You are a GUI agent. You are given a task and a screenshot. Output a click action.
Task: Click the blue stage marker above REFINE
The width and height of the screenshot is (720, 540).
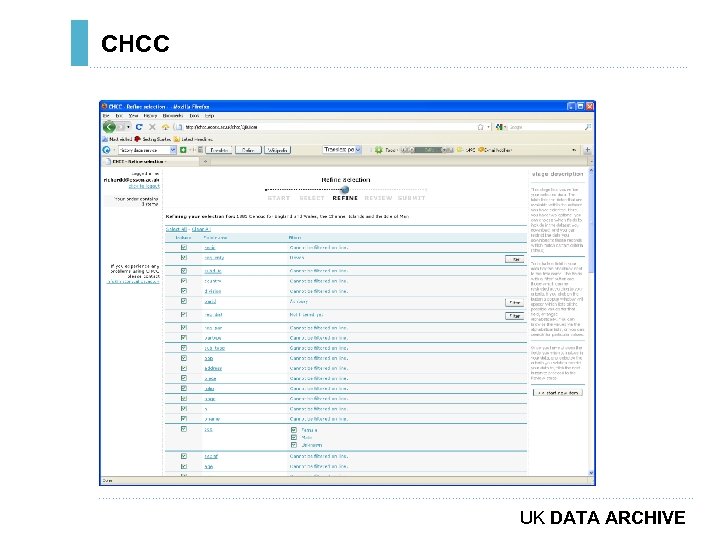pyautogui.click(x=345, y=189)
